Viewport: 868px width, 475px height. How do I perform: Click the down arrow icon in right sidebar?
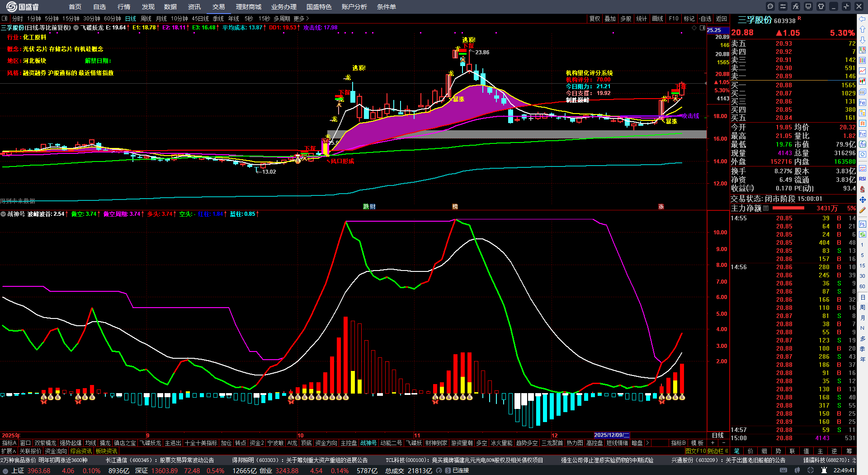point(863,40)
